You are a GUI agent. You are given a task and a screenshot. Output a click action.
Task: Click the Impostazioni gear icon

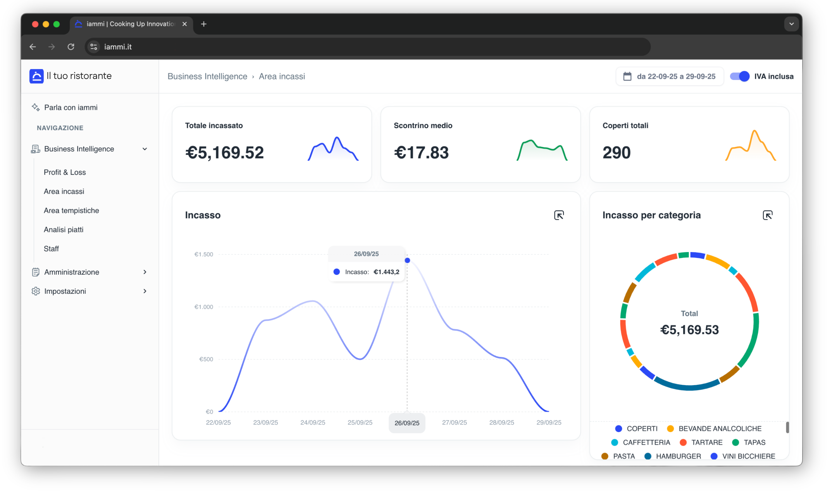click(36, 291)
